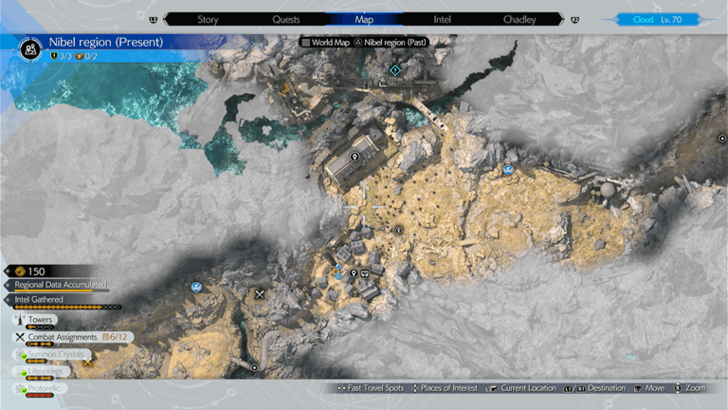Image resolution: width=728 pixels, height=410 pixels.
Task: Toggle the Lifesprings category
Action: pyautogui.click(x=46, y=371)
